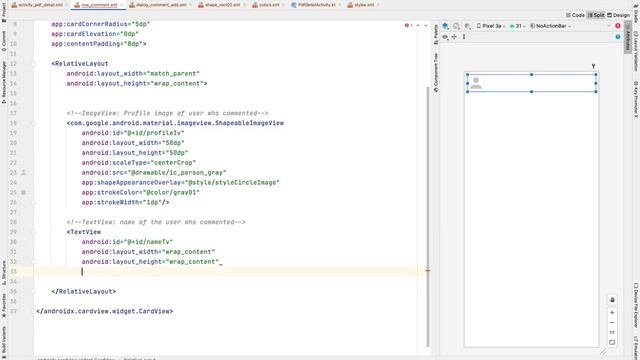This screenshot has height=360, width=640.
Task: Open the Palette side panel
Action: [x=436, y=35]
